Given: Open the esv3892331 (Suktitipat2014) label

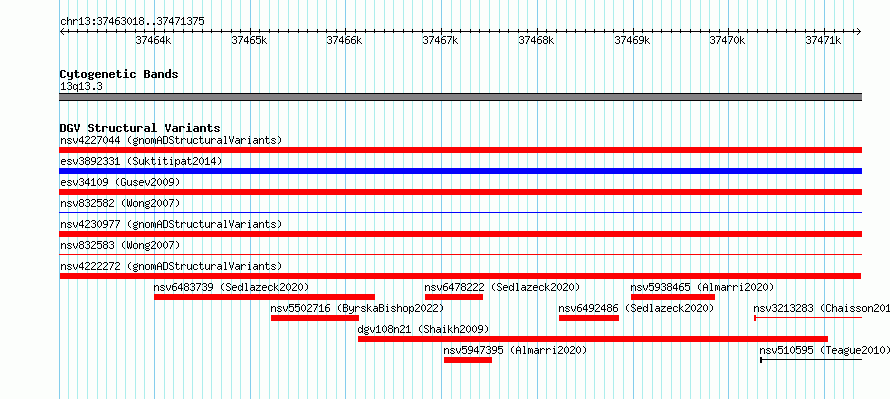Looking at the screenshot, I should tap(141, 161).
